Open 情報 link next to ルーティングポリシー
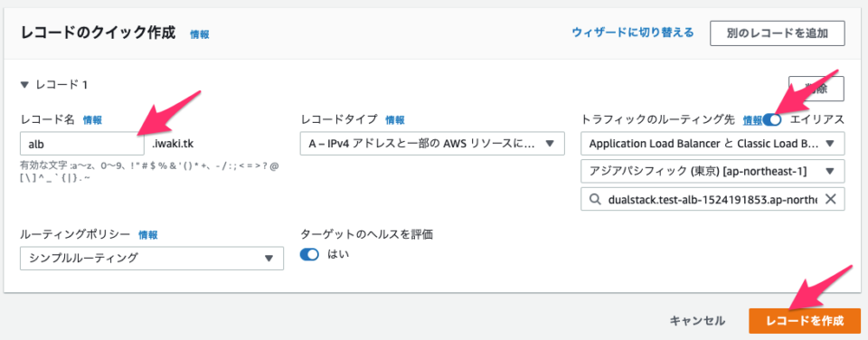 148,234
